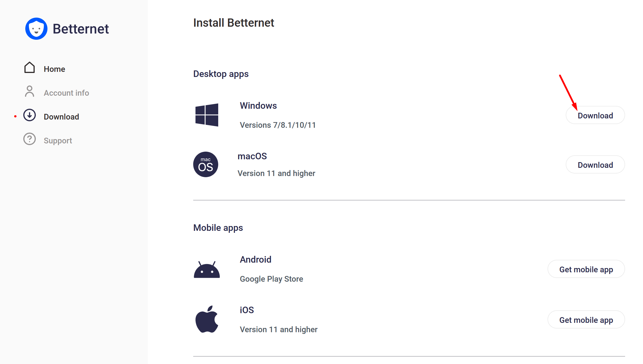643x364 pixels.
Task: Click the Google Play Store label
Action: [271, 279]
